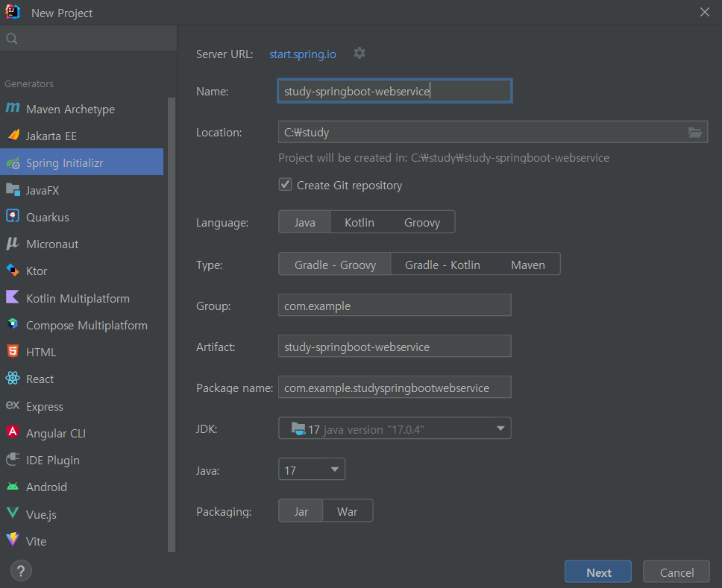The height and width of the screenshot is (588, 722).
Task: Focus the project Name field
Action: (395, 91)
